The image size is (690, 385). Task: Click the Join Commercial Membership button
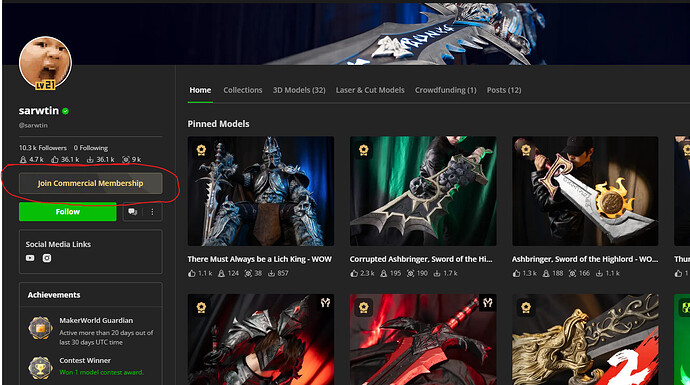[x=91, y=183]
